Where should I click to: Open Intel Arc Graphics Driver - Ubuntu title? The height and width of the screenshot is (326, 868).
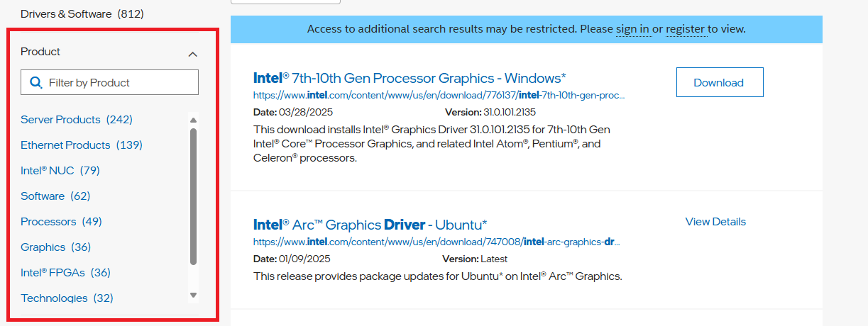click(370, 225)
